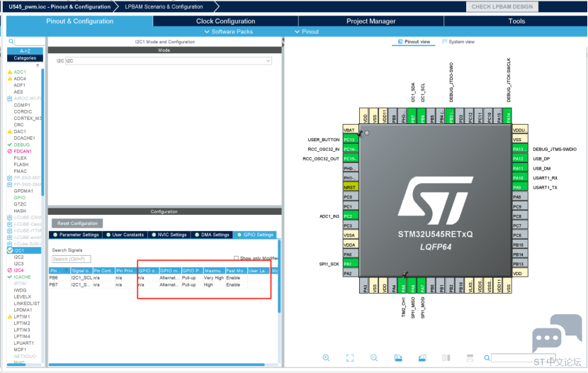Open the Parameter Settings tab
The image size is (588, 373).
coord(75,235)
